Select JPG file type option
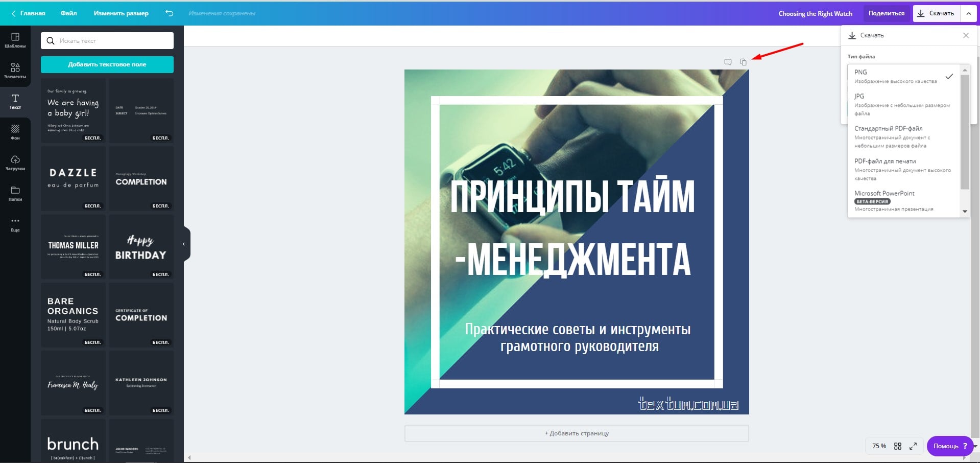 (903, 104)
